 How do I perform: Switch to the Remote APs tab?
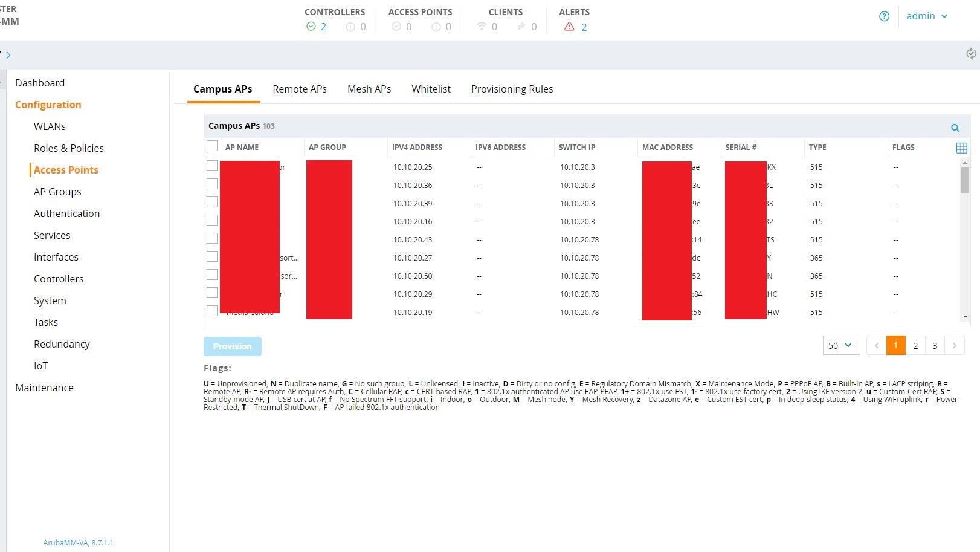click(x=300, y=89)
